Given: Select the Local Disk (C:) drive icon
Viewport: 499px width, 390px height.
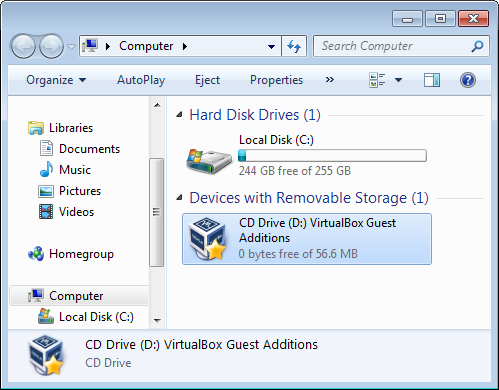Looking at the screenshot, I should (x=209, y=161).
